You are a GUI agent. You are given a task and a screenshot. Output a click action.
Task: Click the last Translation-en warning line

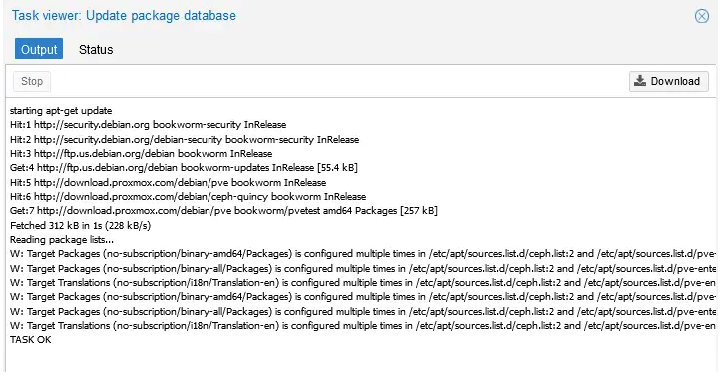363,326
